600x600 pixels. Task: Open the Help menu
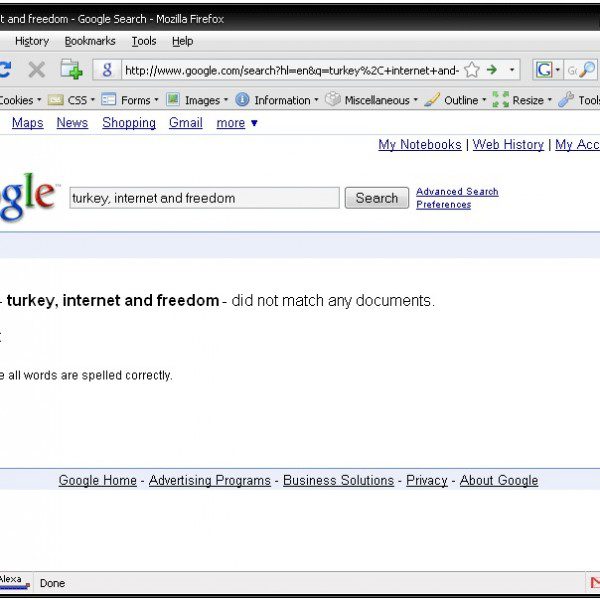[x=183, y=41]
